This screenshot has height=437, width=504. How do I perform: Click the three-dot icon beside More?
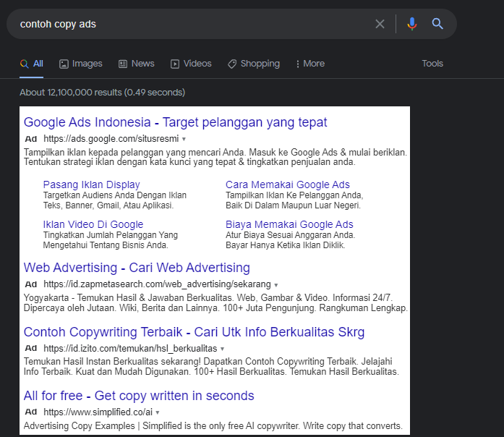(298, 64)
